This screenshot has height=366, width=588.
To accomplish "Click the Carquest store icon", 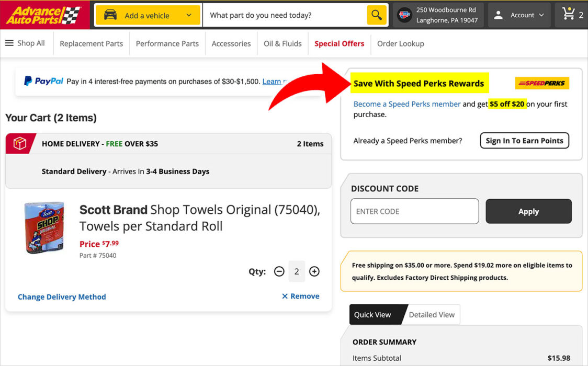I will 404,15.
